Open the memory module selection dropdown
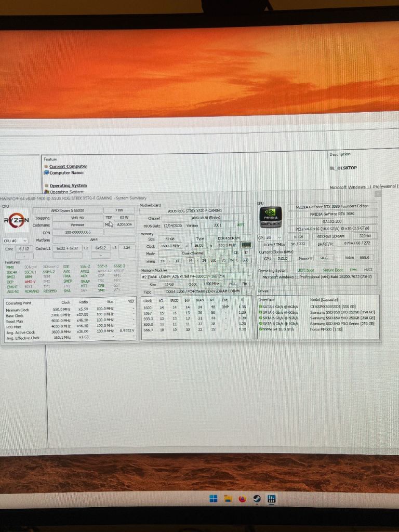 coord(196,276)
